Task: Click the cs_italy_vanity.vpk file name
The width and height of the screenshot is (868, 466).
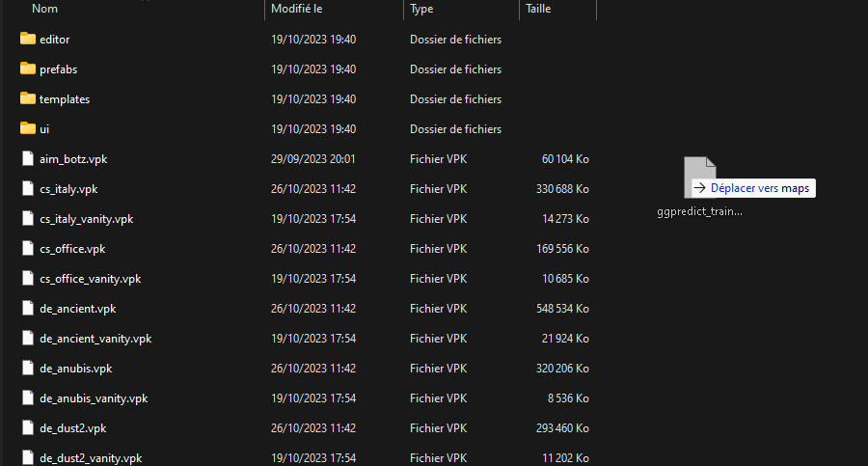Action: 86,219
